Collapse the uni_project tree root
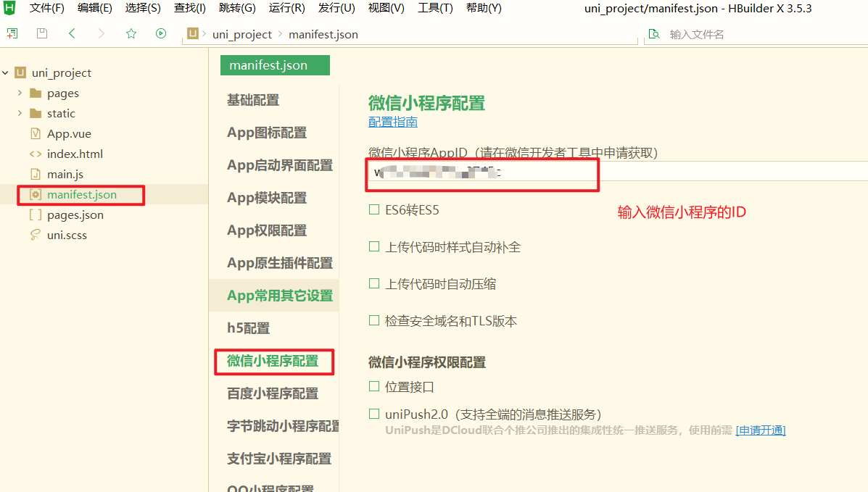Viewport: 868px width, 492px height. click(x=7, y=72)
